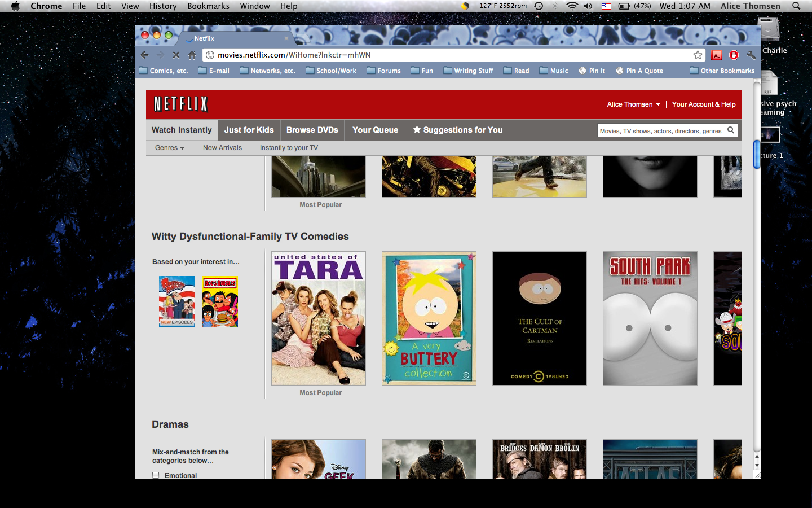Screen dimensions: 812x508
Task: Click the Dramas category heading
Action: point(170,424)
